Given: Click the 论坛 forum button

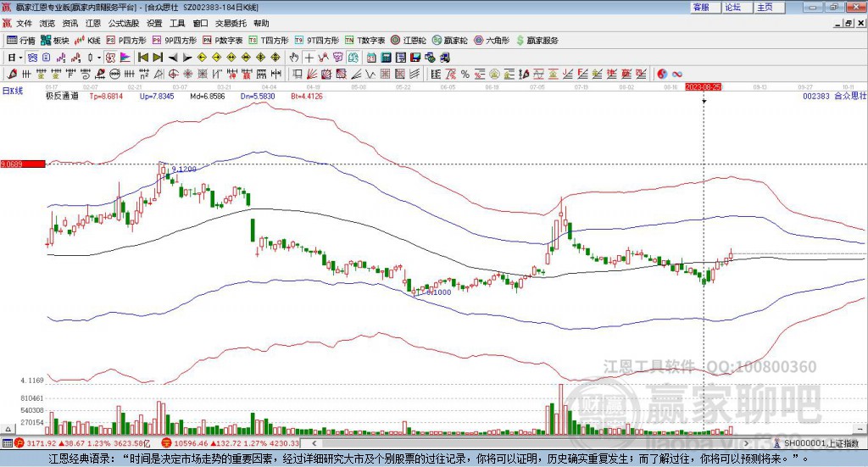Looking at the screenshot, I should (x=737, y=7).
